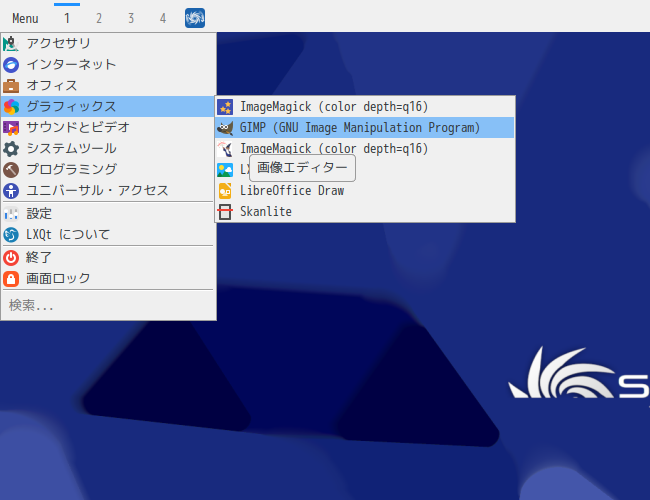This screenshot has height=500, width=650.
Task: Launch LibreOffice Draw
Action: point(365,191)
